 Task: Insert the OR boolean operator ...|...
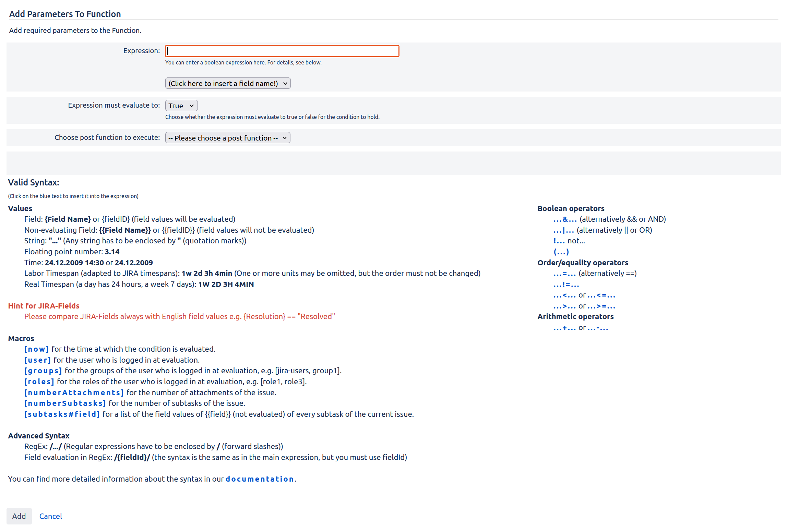564,230
